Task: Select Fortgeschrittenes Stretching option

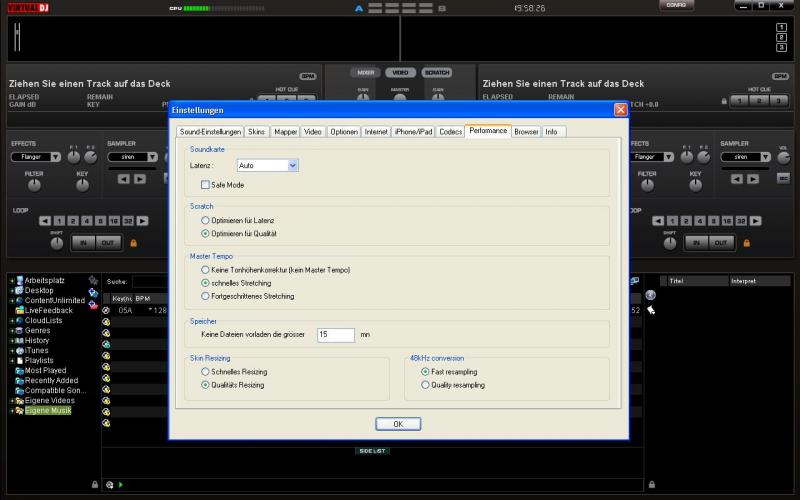Action: point(205,296)
